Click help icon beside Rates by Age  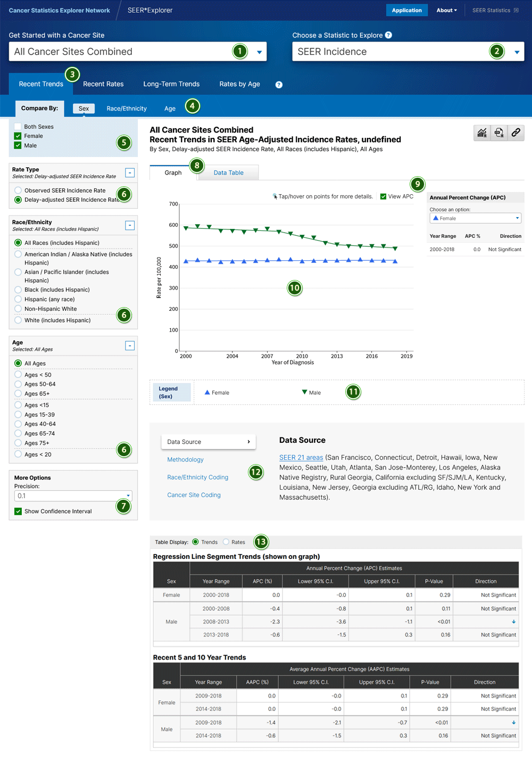click(x=279, y=85)
